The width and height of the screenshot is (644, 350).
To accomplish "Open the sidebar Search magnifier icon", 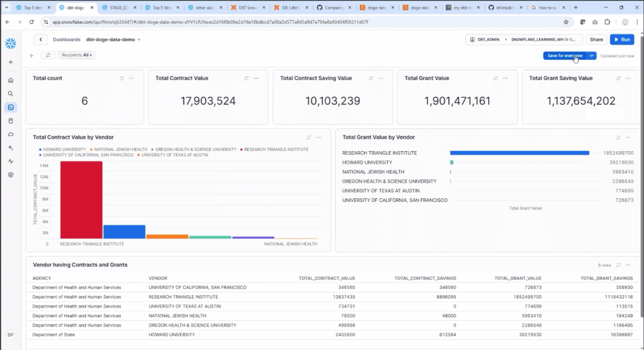I will 11,94.
